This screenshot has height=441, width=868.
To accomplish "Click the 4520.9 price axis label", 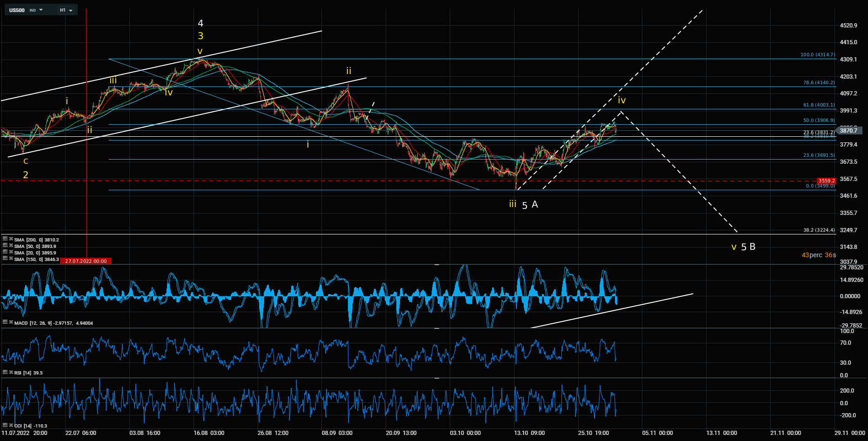I will pyautogui.click(x=848, y=26).
